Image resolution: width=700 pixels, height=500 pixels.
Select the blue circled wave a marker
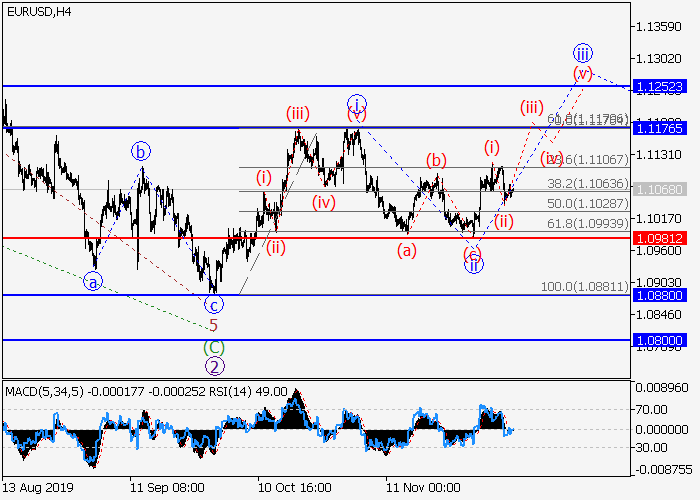click(93, 281)
